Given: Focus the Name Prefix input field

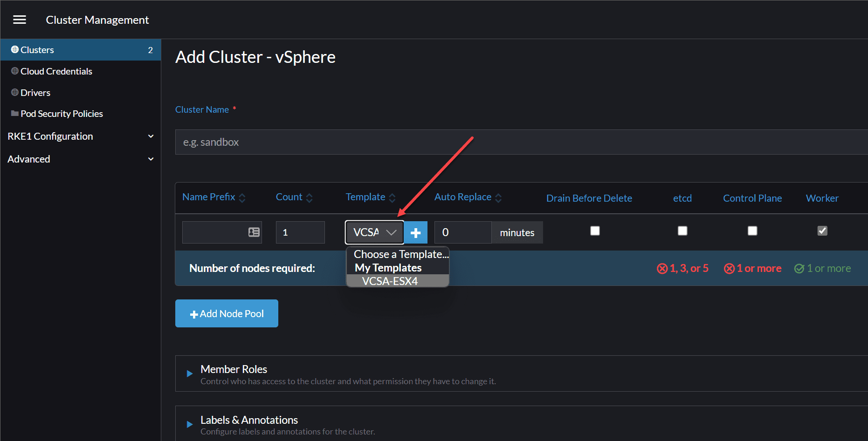Looking at the screenshot, I should coord(222,232).
